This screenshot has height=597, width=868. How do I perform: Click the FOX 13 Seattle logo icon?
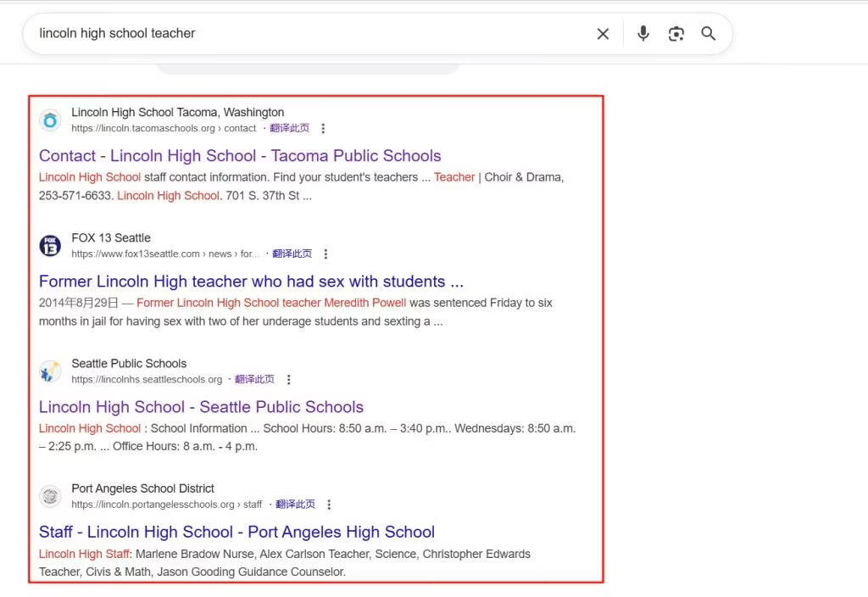pos(50,246)
